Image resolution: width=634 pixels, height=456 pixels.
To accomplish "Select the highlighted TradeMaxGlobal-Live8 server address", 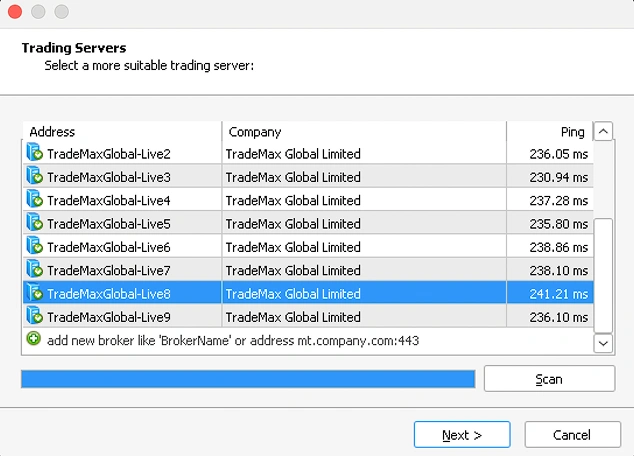I will click(109, 294).
